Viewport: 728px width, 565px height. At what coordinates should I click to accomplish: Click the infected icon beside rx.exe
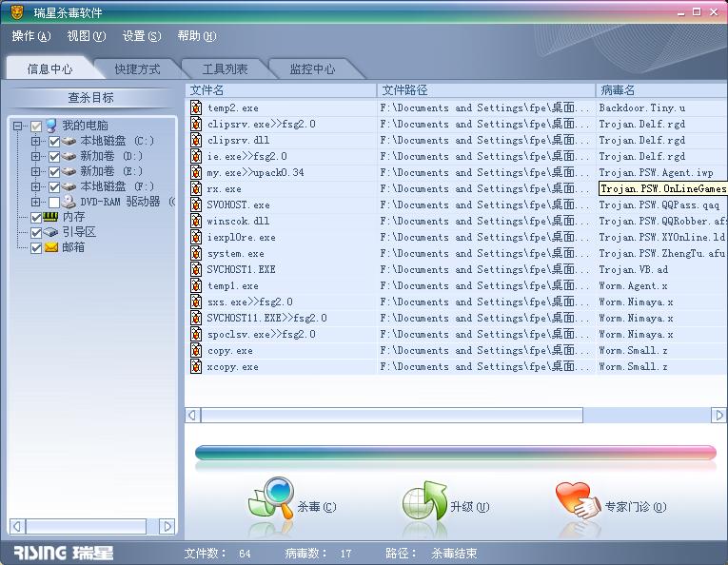(x=196, y=188)
